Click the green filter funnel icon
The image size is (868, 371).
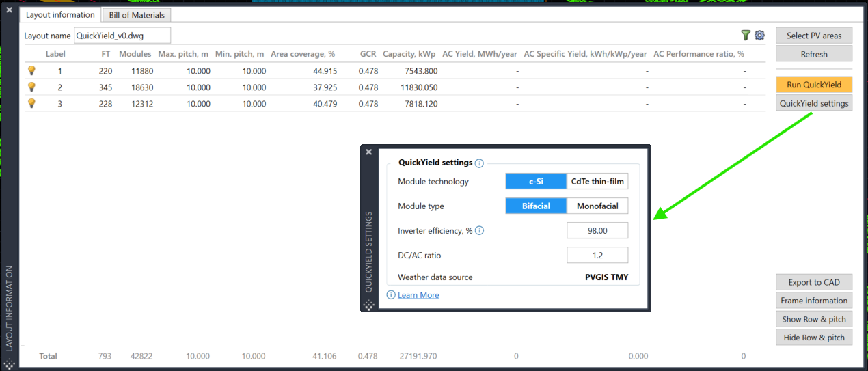[746, 36]
